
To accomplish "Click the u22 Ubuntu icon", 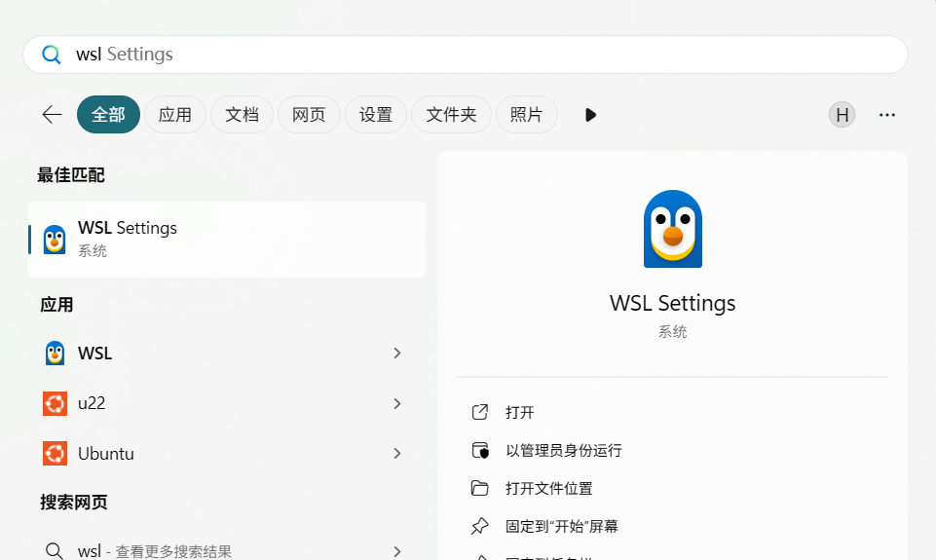I will point(55,403).
